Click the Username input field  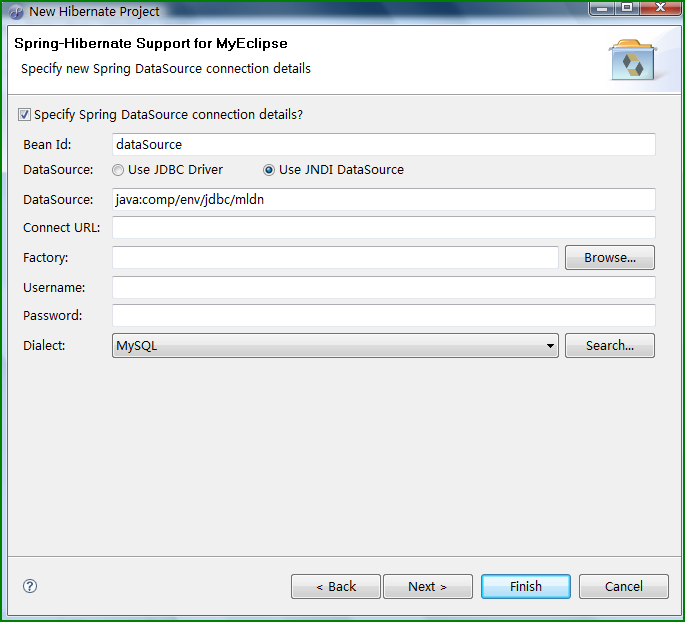(384, 287)
